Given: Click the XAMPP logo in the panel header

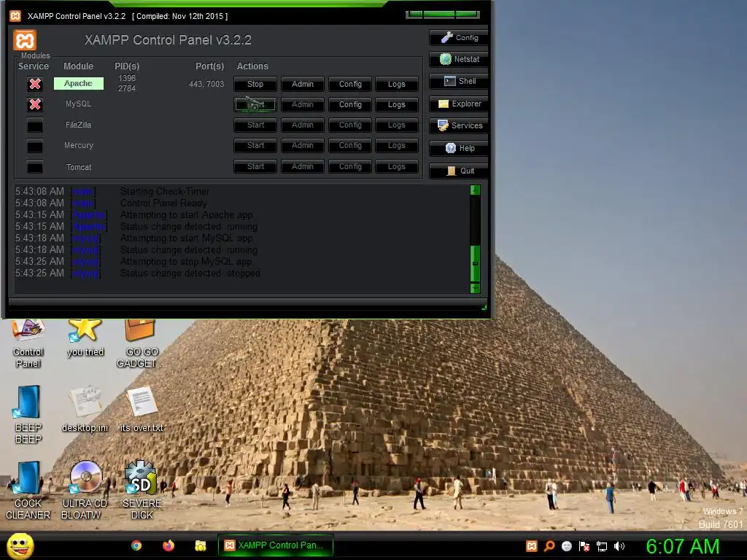Looking at the screenshot, I should coord(25,40).
